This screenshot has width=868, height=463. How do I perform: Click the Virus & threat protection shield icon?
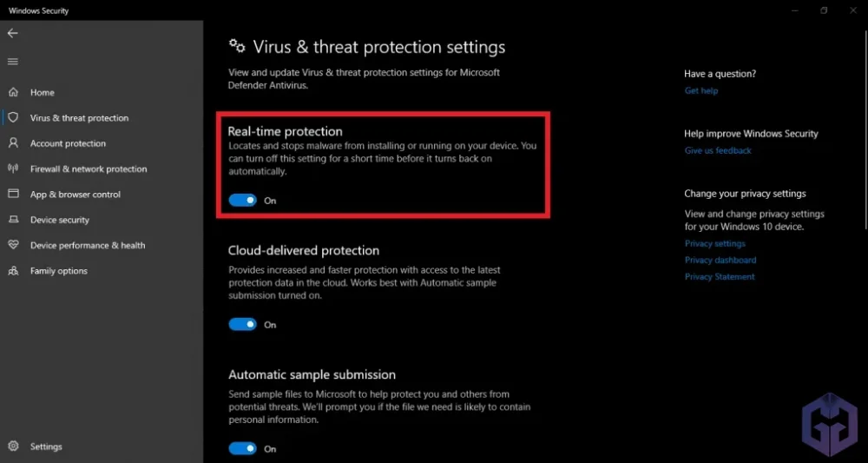pyautogui.click(x=13, y=117)
